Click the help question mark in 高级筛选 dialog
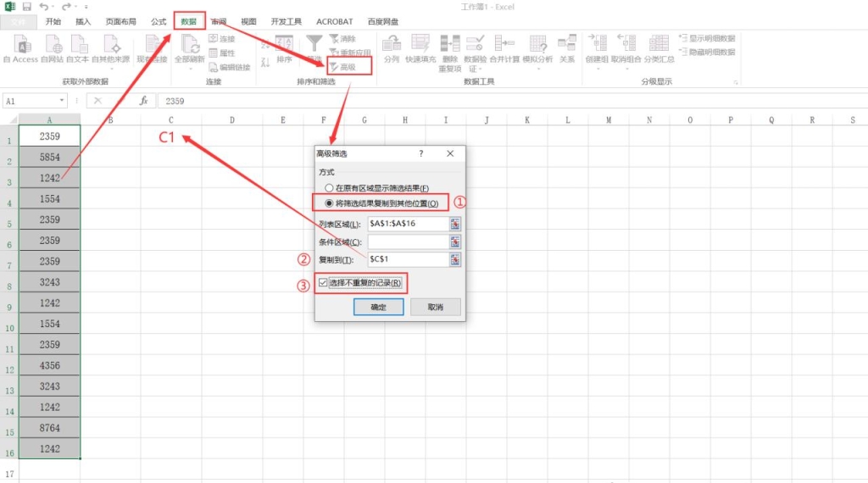 (x=421, y=153)
